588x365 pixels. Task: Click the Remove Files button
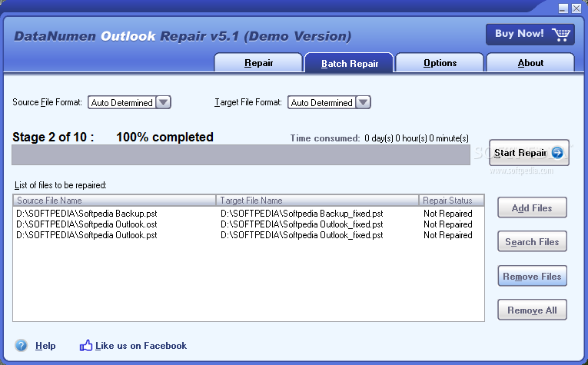(x=532, y=276)
